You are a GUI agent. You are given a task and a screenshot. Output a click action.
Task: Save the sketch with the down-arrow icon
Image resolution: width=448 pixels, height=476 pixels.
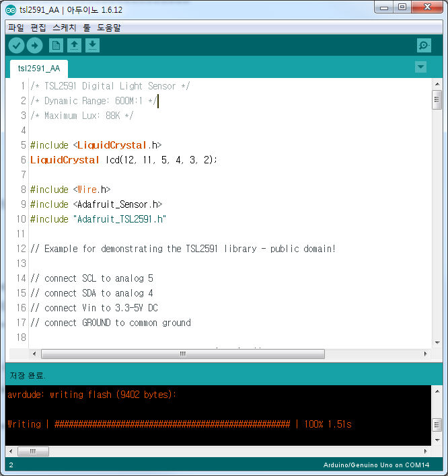pyautogui.click(x=92, y=46)
